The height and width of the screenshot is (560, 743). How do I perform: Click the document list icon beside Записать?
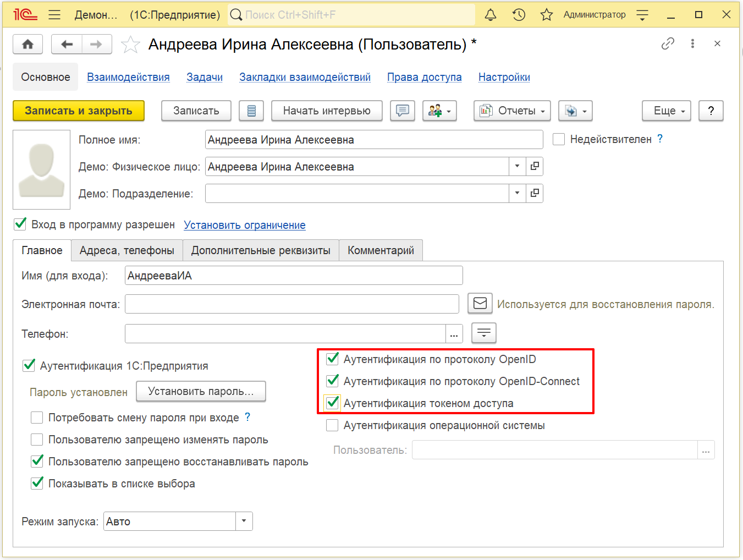click(251, 111)
